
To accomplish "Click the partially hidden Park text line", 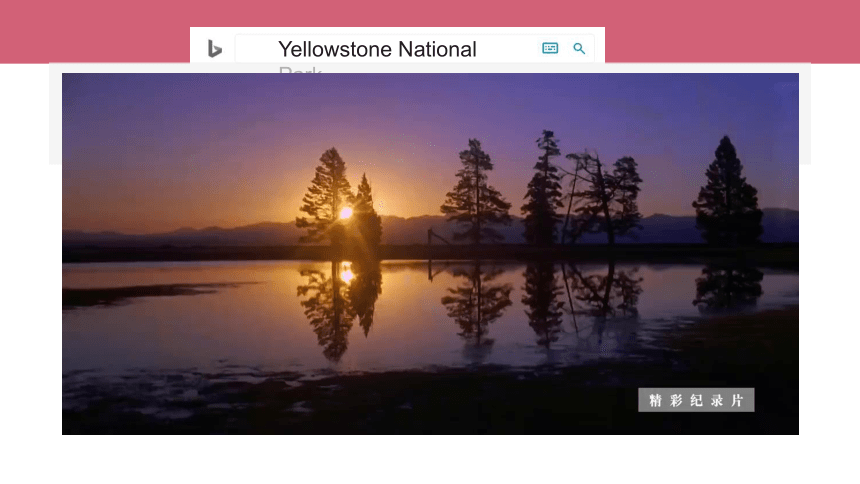I will pos(300,69).
